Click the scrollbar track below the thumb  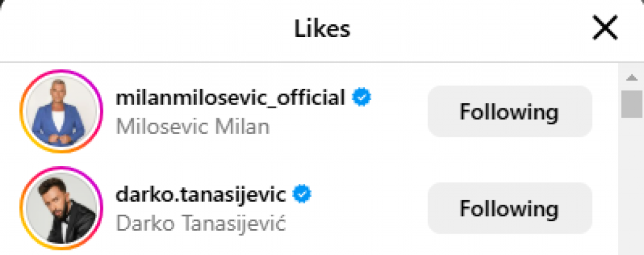(631, 189)
